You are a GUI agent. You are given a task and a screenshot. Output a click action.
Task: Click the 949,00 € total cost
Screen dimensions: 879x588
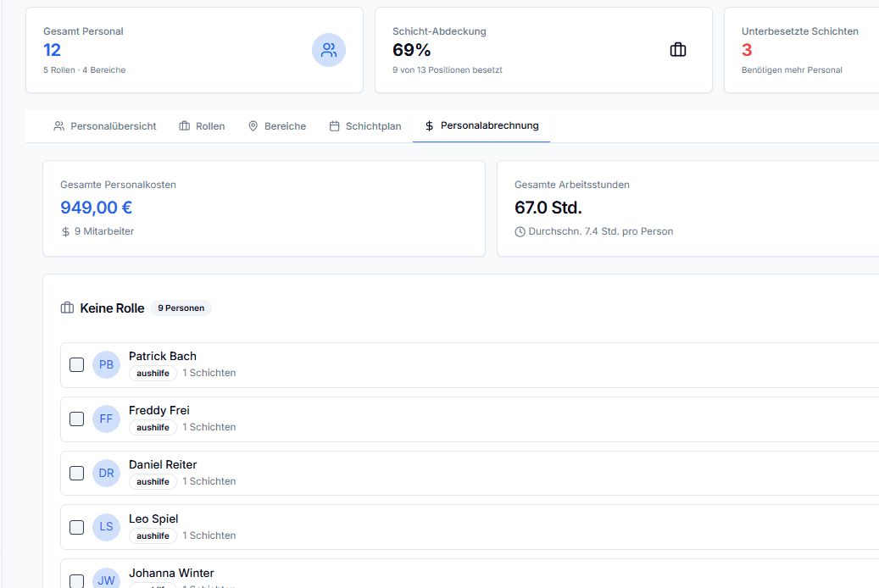pos(97,208)
